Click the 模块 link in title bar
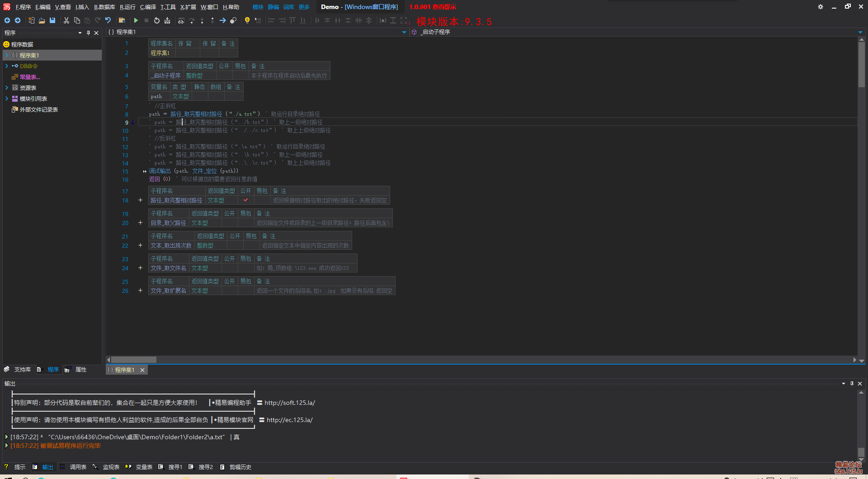This screenshot has width=868, height=479. 258,7
